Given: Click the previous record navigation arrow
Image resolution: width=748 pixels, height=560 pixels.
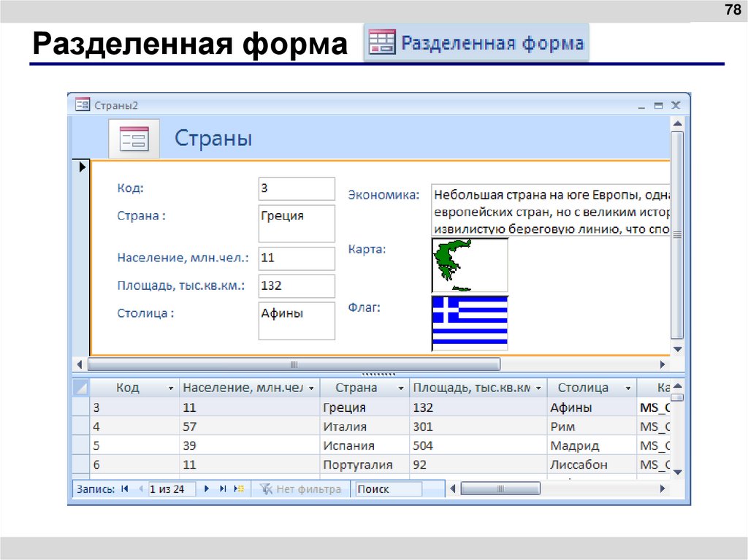Looking at the screenshot, I should (x=141, y=488).
